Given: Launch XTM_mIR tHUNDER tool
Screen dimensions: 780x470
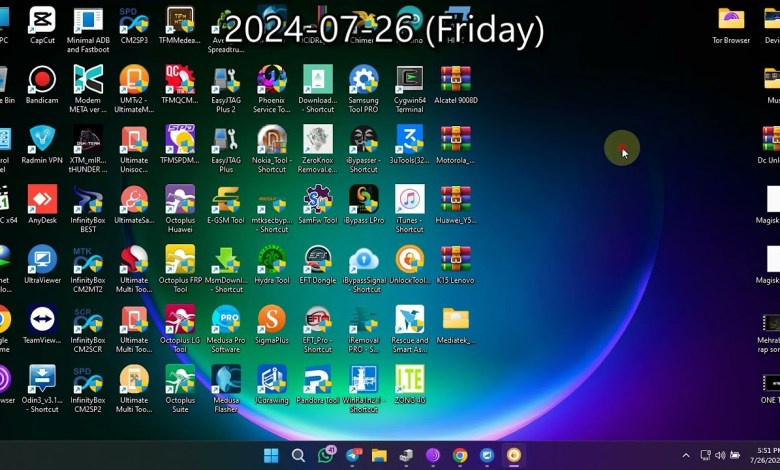Looking at the screenshot, I should (88, 139).
